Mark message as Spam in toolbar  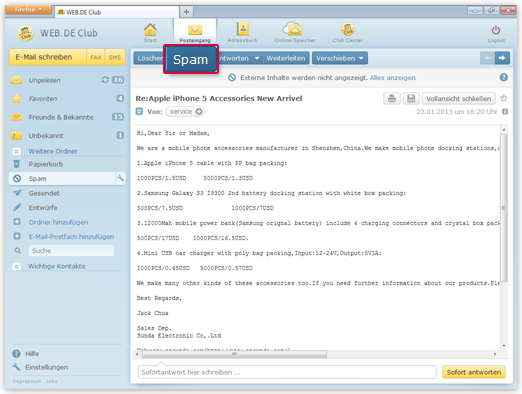[x=191, y=59]
